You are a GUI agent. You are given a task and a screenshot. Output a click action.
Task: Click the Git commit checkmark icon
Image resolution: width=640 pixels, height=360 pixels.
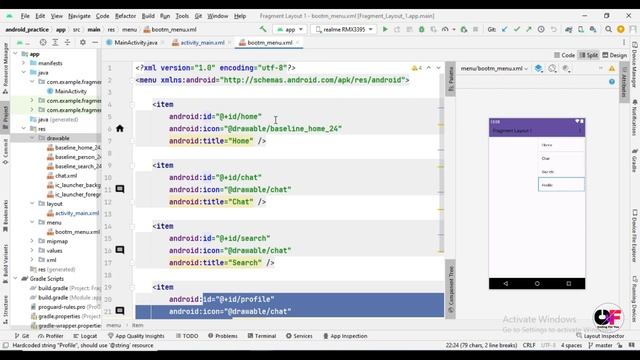517,29
